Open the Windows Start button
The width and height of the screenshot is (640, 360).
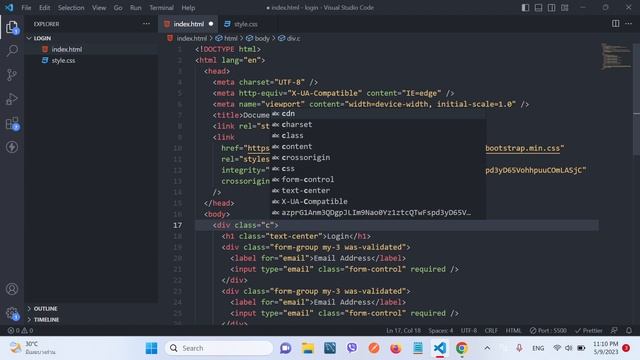(x=151, y=348)
